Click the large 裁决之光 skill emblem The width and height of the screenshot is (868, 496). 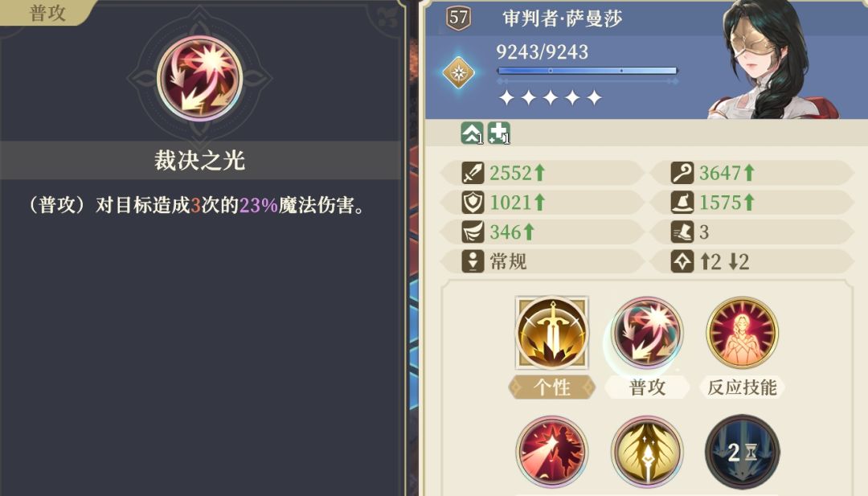pos(199,78)
